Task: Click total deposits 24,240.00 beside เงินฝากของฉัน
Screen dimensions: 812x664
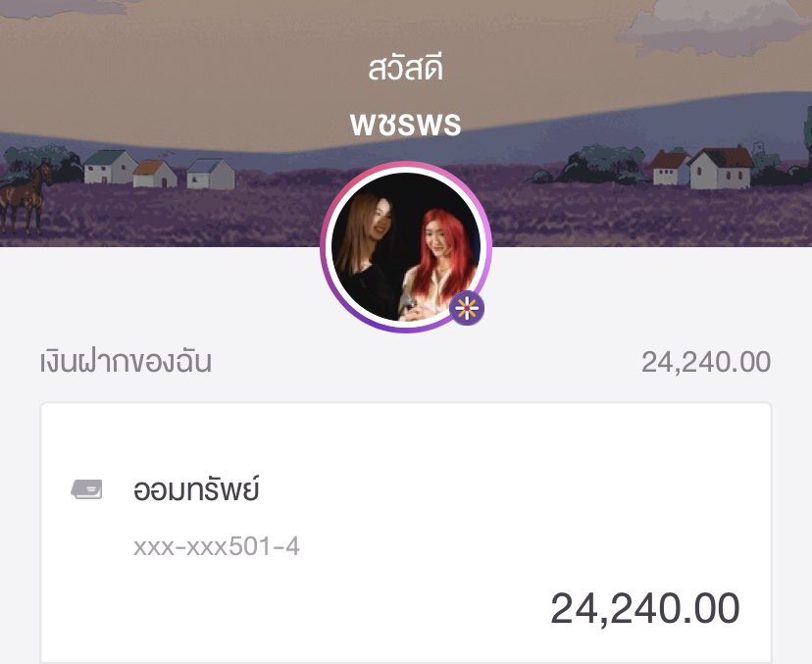Action: tap(706, 362)
